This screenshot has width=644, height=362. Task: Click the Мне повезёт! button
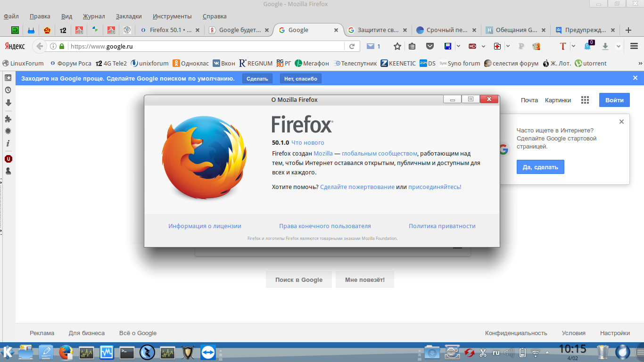click(365, 280)
